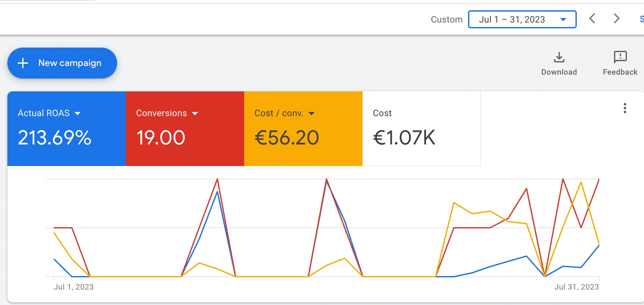
Task: Click the 19.00 conversions value
Action: tap(161, 138)
